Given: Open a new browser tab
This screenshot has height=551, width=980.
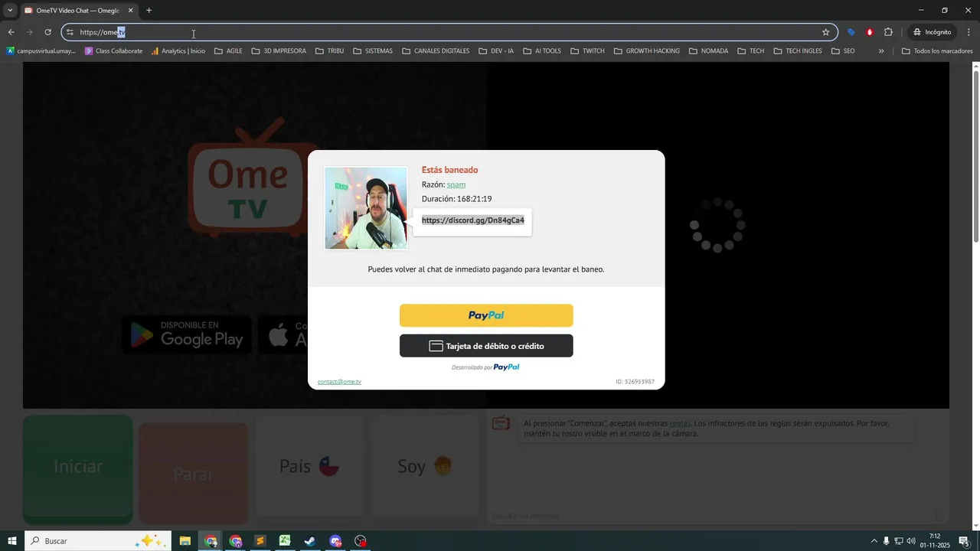Looking at the screenshot, I should (x=149, y=11).
